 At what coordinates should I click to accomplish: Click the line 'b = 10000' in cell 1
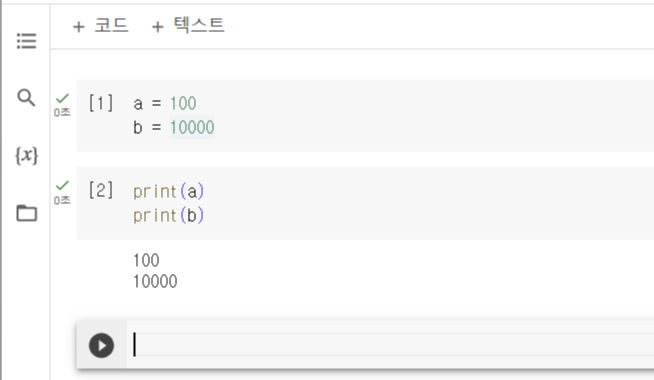point(174,127)
